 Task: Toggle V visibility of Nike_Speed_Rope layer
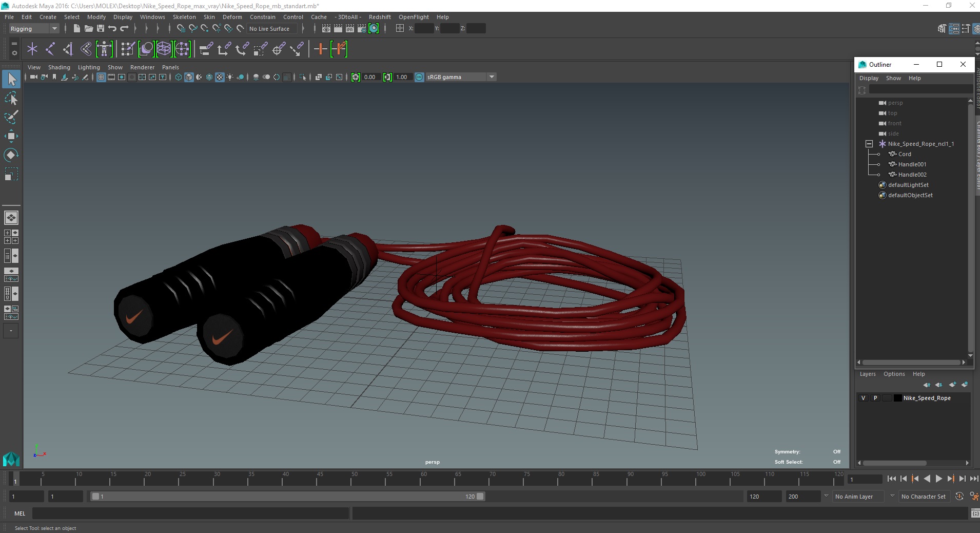pyautogui.click(x=863, y=398)
